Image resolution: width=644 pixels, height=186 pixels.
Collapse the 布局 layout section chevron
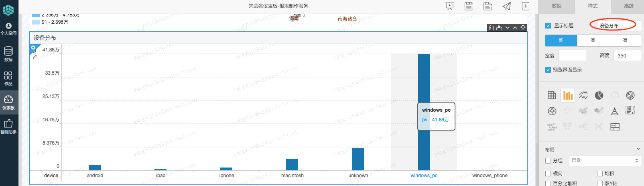click(638, 149)
